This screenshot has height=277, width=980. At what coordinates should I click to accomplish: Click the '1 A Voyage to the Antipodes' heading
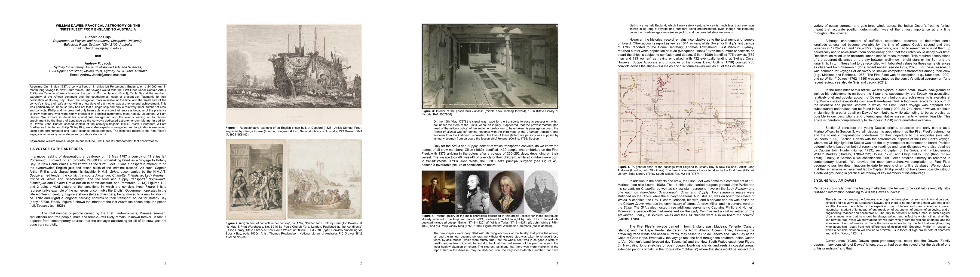tap(56, 149)
